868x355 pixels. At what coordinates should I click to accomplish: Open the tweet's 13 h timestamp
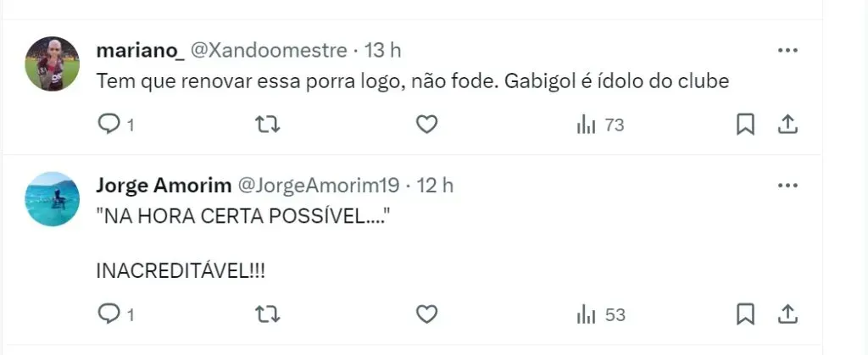382,51
